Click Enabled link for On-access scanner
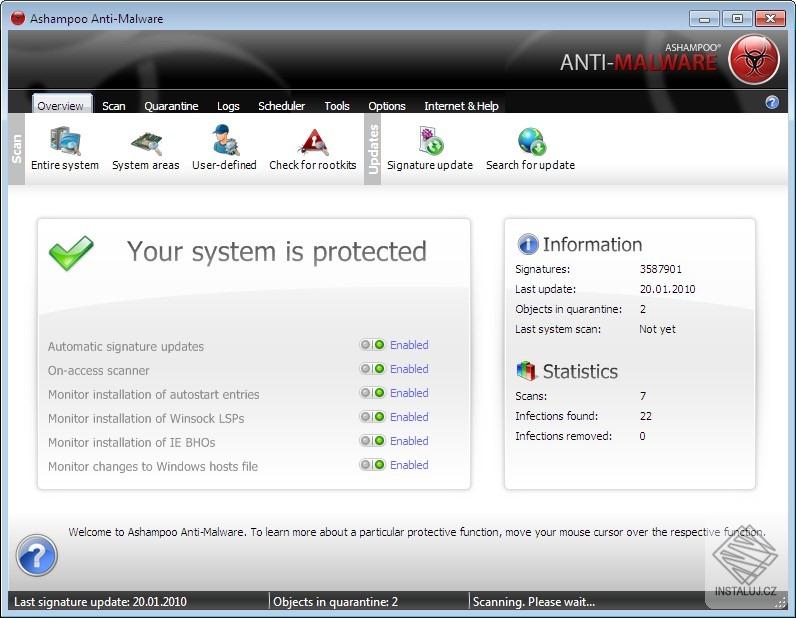 (x=409, y=369)
